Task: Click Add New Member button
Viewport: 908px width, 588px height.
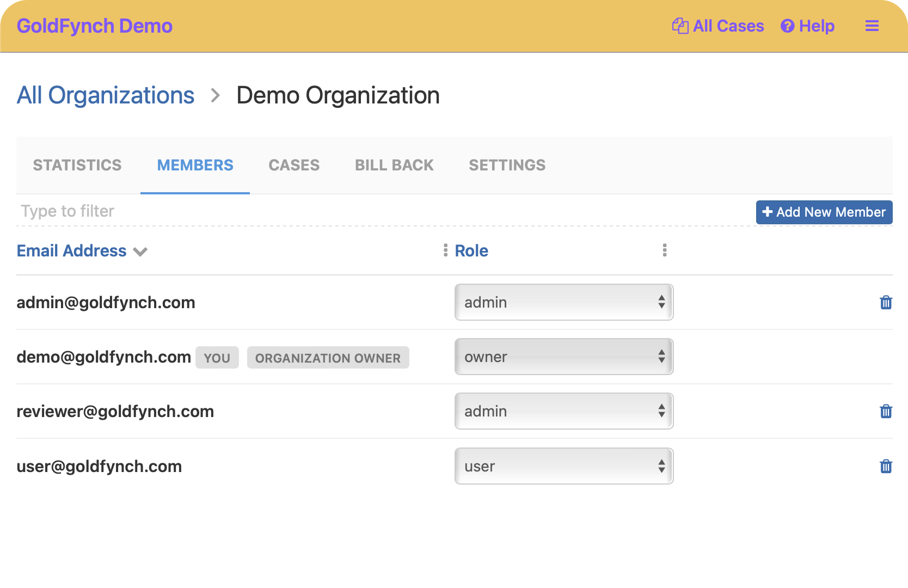Action: 824,212
